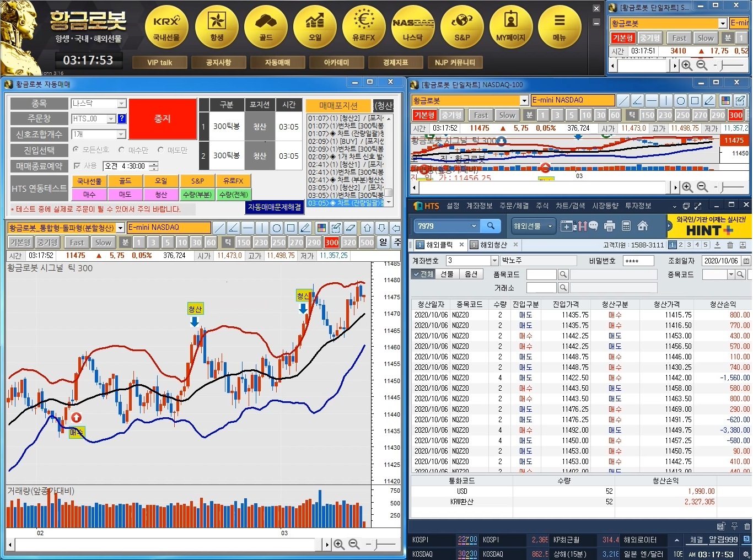Select the trend line tool in main chart toolbar
The width and height of the screenshot is (753, 560).
tap(219, 228)
